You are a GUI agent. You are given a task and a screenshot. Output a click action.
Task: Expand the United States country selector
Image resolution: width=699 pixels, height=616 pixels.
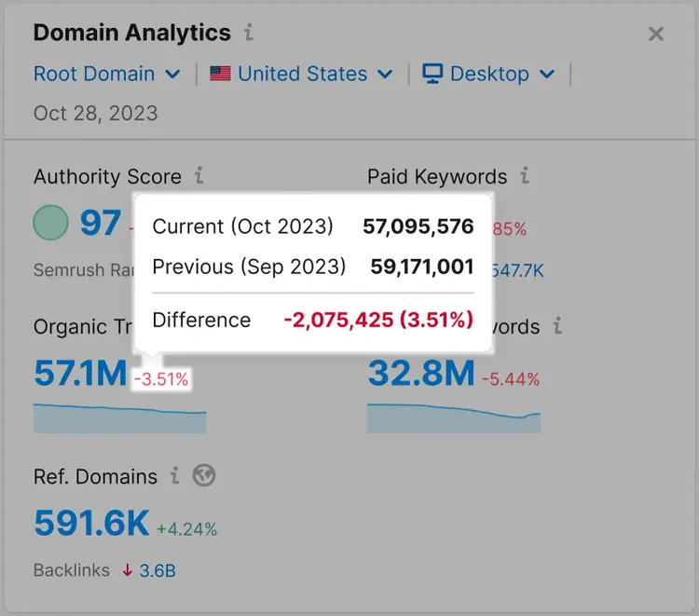[302, 74]
